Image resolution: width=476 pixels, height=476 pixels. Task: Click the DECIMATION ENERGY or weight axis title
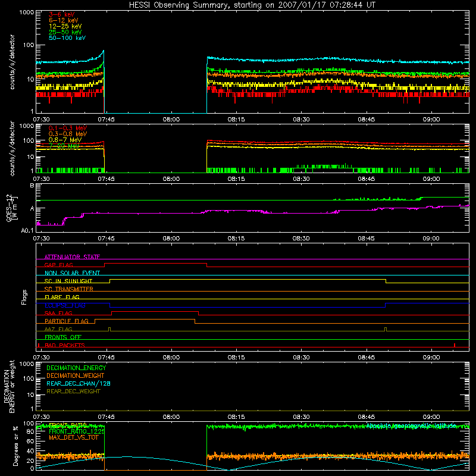tap(9, 386)
